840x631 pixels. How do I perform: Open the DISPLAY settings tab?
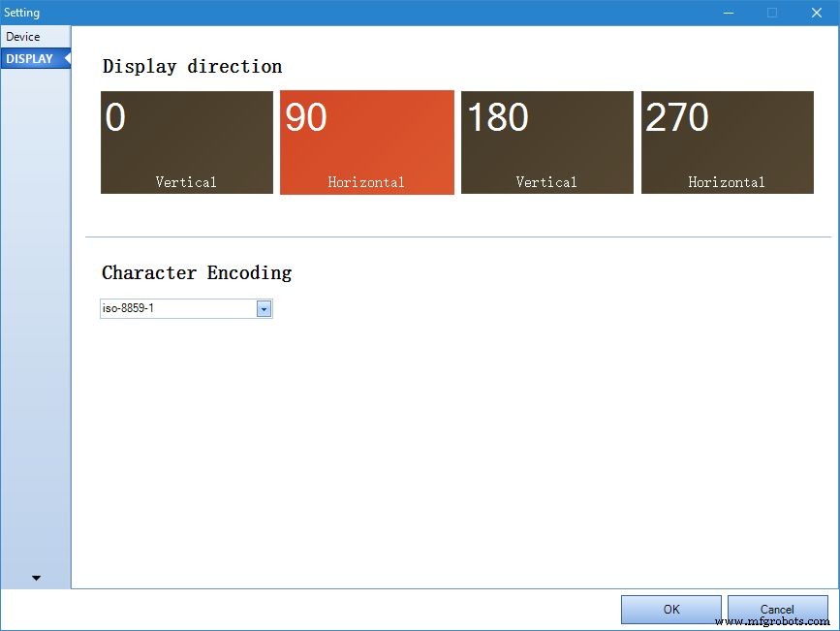(27, 58)
